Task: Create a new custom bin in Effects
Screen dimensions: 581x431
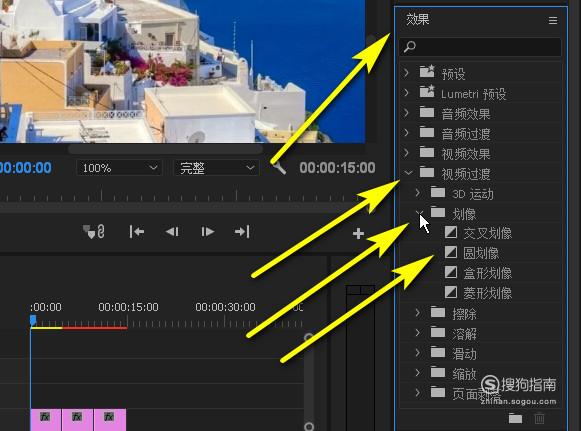Action: pos(515,418)
